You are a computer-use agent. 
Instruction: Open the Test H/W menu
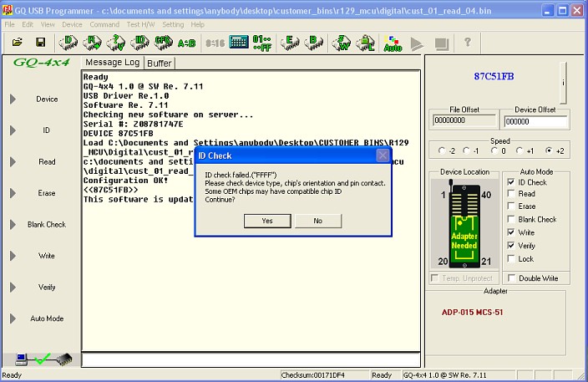click(141, 24)
